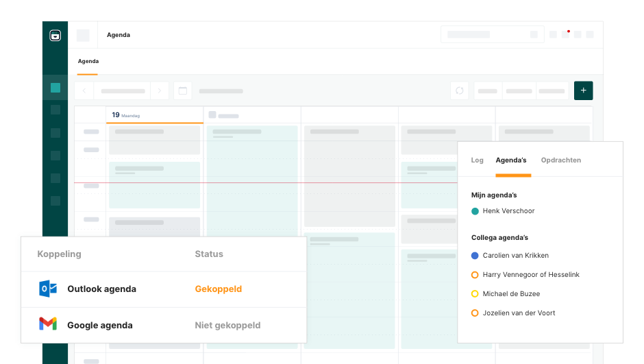Viewport: 644px width, 364px height.
Task: Click the Google agenda Gmail icon
Action: tap(48, 324)
